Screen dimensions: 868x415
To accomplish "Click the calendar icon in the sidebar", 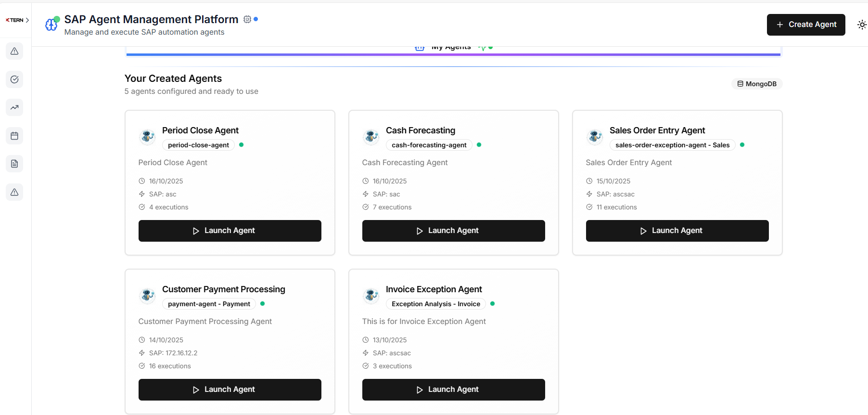I will click(14, 136).
